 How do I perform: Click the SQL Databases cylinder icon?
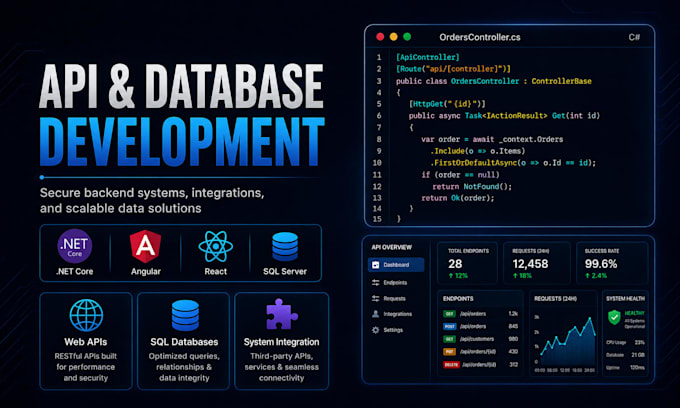point(185,315)
